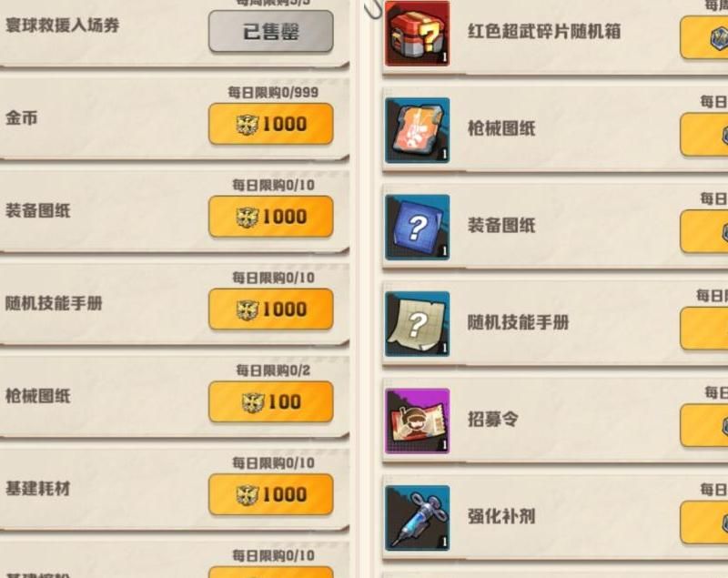This screenshot has height=578, width=728.
Task: Open the purple 招募令 ticket icon
Action: click(x=417, y=421)
